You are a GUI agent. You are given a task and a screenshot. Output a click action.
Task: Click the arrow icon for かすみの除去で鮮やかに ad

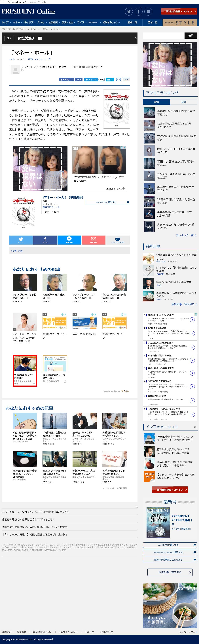tap(192, 387)
